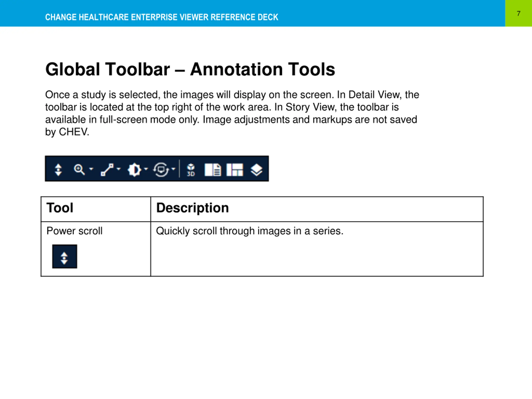The width and height of the screenshot is (532, 399).
Task: Select the brightness/contrast window level tool
Action: click(x=134, y=170)
